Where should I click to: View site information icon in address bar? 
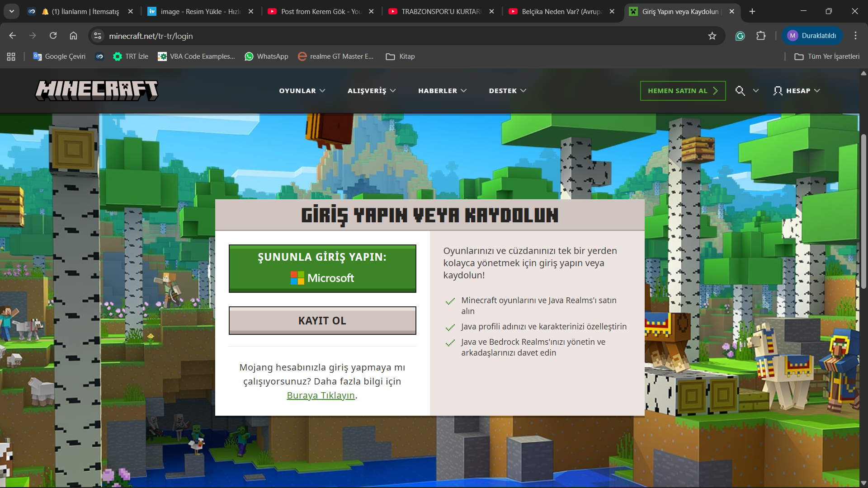point(97,36)
